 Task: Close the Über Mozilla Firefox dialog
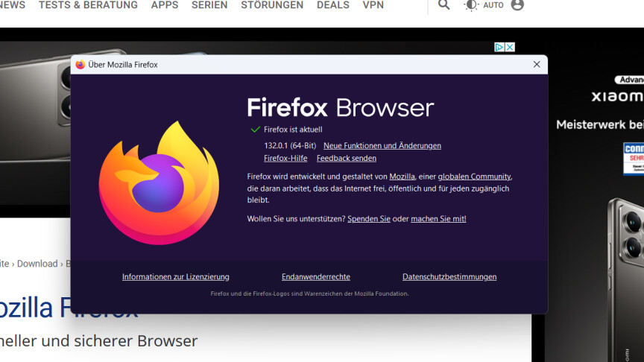[x=537, y=65]
